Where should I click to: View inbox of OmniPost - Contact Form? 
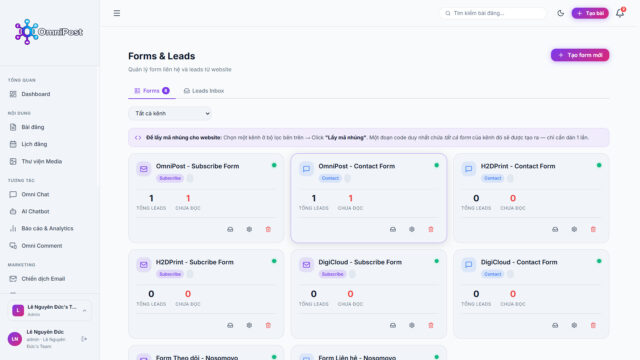[x=393, y=229]
